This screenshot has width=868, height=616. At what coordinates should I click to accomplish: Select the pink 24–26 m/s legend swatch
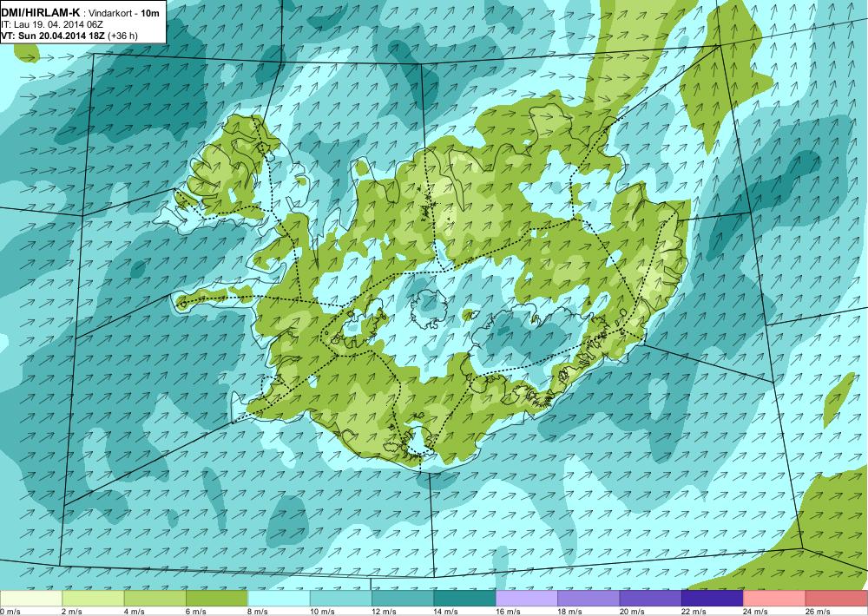[x=775, y=599]
